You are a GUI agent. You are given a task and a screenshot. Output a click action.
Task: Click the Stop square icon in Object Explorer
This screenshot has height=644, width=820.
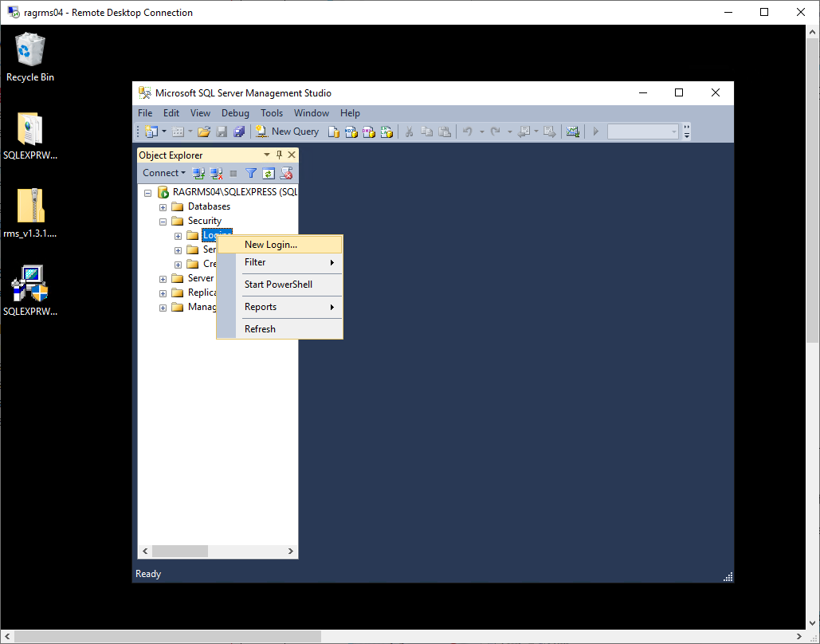point(233,173)
